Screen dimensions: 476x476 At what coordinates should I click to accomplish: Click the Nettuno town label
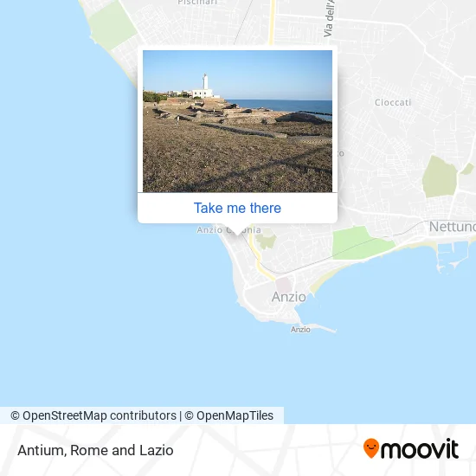pyautogui.click(x=453, y=227)
